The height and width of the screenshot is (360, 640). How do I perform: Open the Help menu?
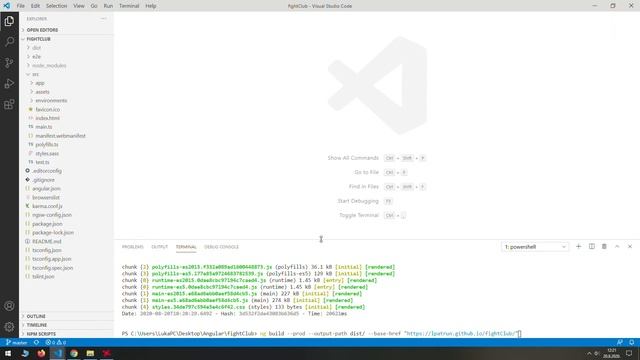pos(151,6)
